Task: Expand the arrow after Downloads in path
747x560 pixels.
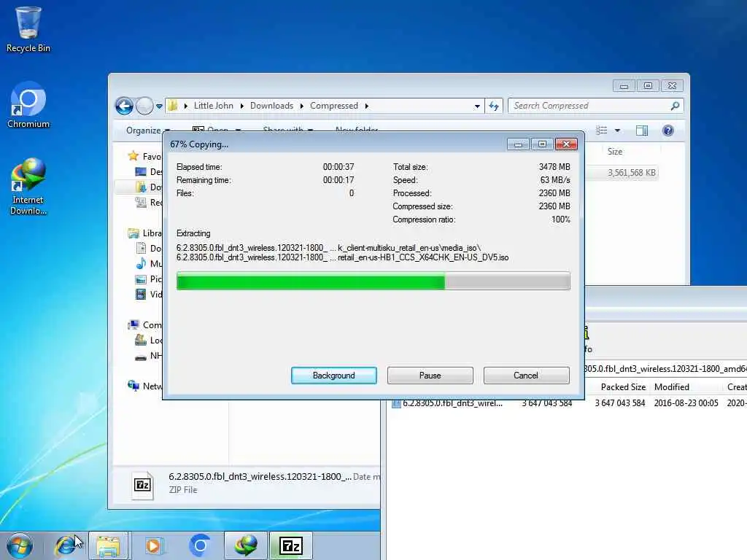Action: tap(301, 106)
